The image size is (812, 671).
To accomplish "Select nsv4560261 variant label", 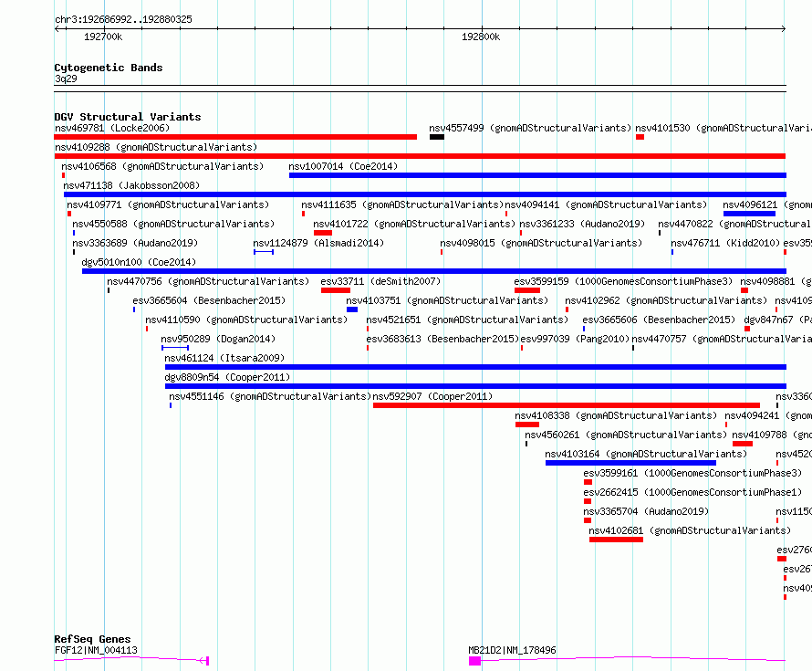I will click(x=626, y=435).
